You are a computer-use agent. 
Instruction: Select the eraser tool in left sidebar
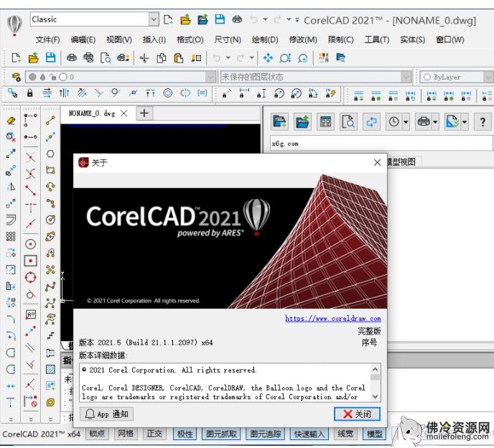[11, 121]
